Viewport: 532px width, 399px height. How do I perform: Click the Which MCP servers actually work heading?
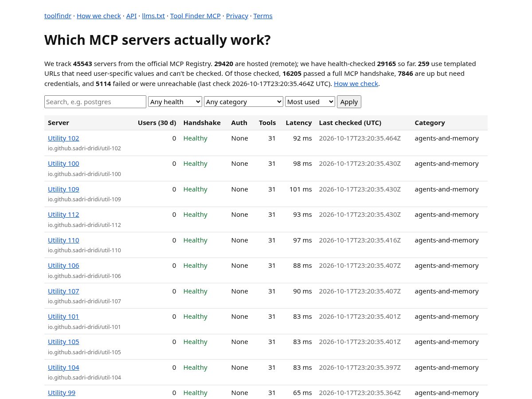point(157,40)
